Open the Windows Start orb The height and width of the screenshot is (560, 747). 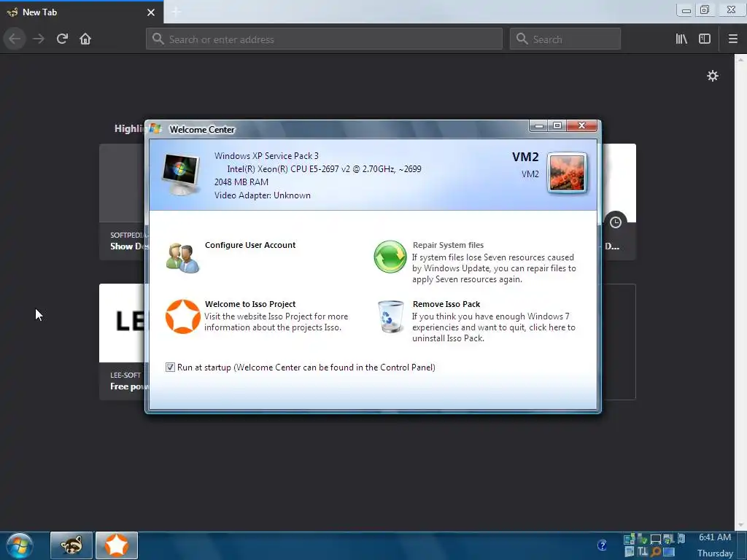[x=20, y=545]
